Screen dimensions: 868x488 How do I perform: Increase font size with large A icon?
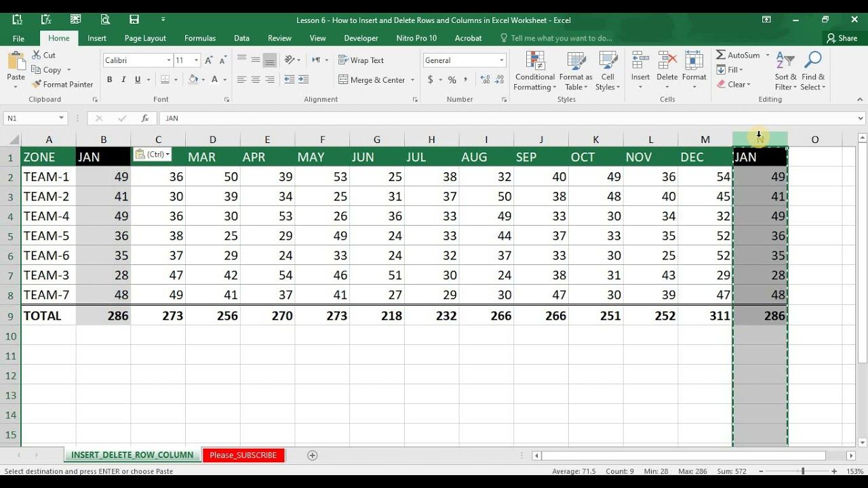(209, 60)
